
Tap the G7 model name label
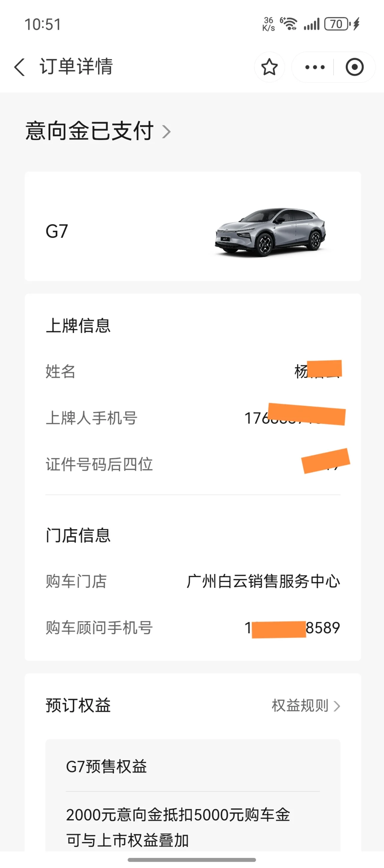(57, 231)
